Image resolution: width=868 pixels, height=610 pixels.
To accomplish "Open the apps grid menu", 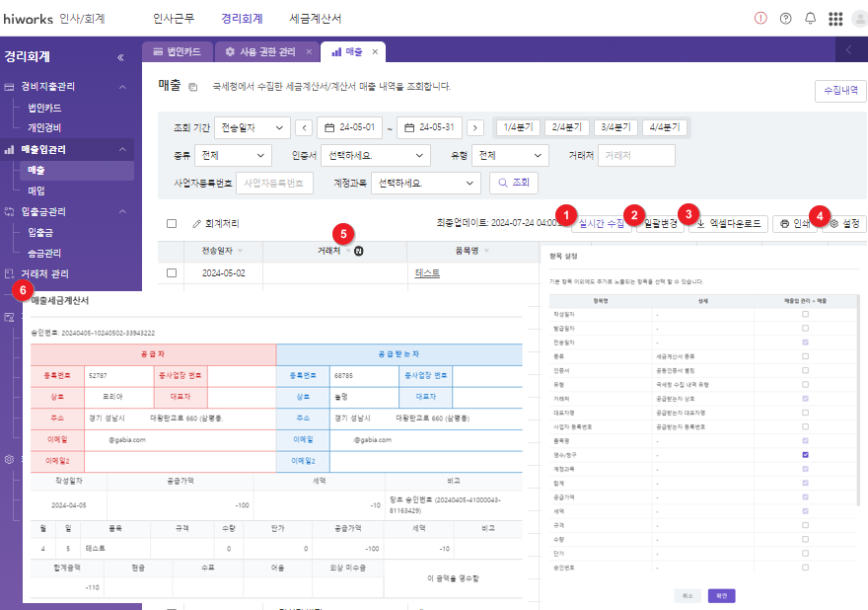I will 835,19.
